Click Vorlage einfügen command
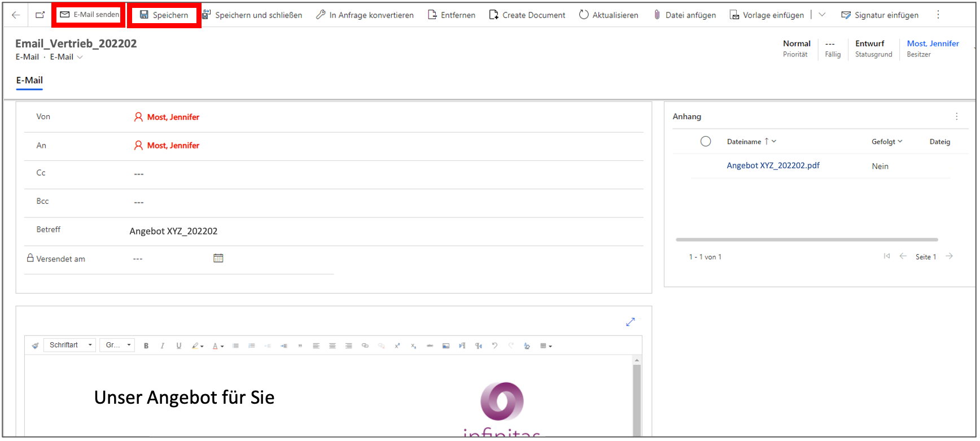The height and width of the screenshot is (441, 980). (767, 15)
